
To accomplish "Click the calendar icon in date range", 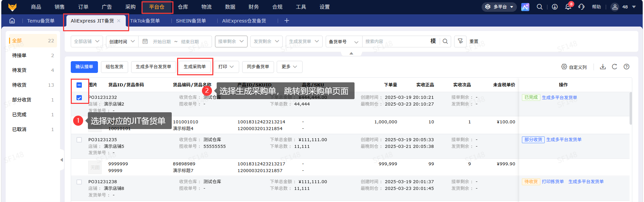I will click(145, 41).
